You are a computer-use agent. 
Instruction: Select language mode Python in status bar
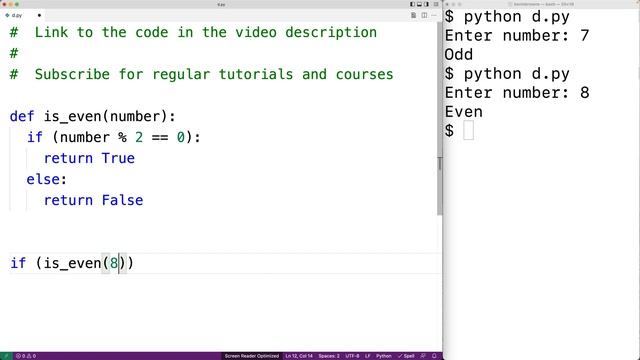384,356
